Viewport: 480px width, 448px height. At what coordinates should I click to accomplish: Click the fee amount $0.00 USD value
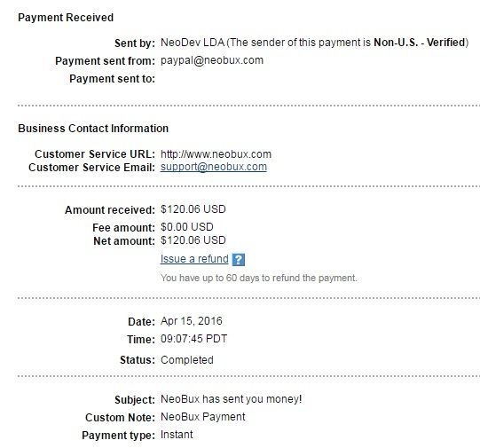click(186, 227)
